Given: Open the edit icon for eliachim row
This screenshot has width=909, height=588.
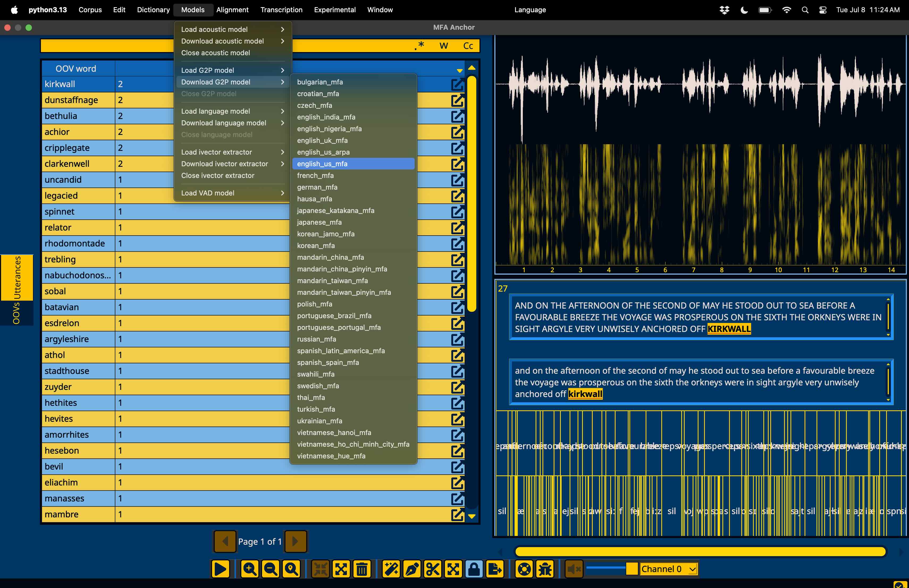Looking at the screenshot, I should (x=457, y=483).
